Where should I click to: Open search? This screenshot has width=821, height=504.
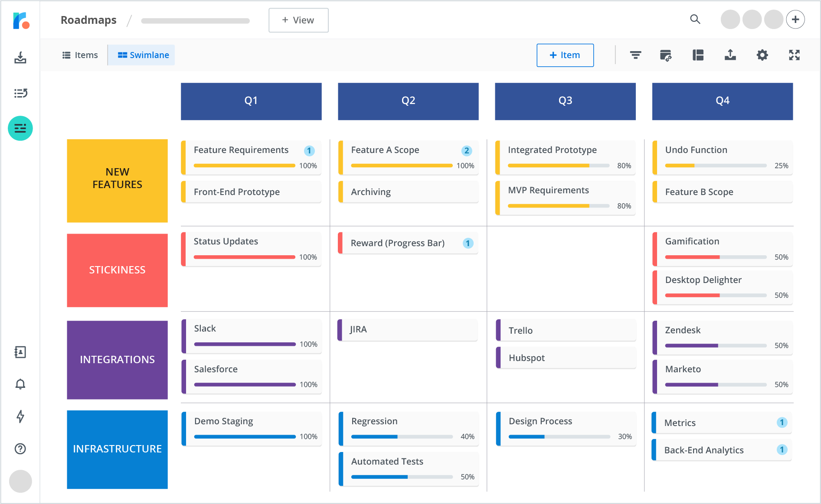tap(695, 20)
